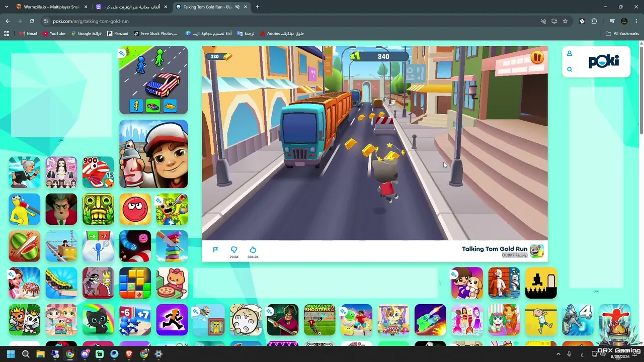Go back to the previous page
This screenshot has height=362, width=644.
click(8, 21)
